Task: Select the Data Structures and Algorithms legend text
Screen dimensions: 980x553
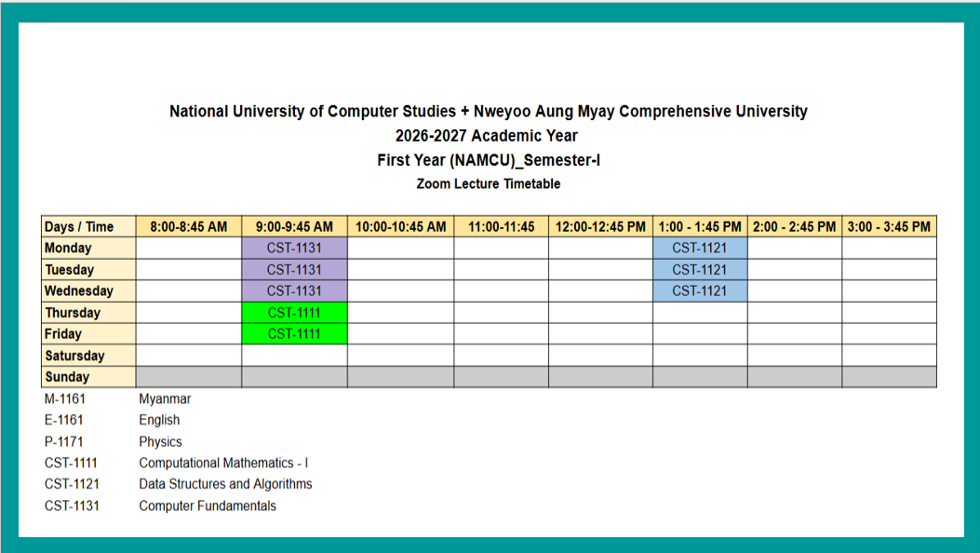Action: tap(225, 484)
